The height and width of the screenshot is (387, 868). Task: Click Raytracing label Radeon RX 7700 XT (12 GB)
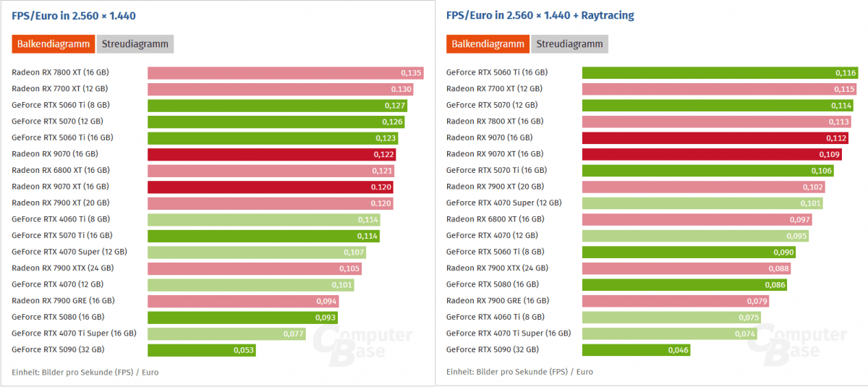[x=494, y=89]
